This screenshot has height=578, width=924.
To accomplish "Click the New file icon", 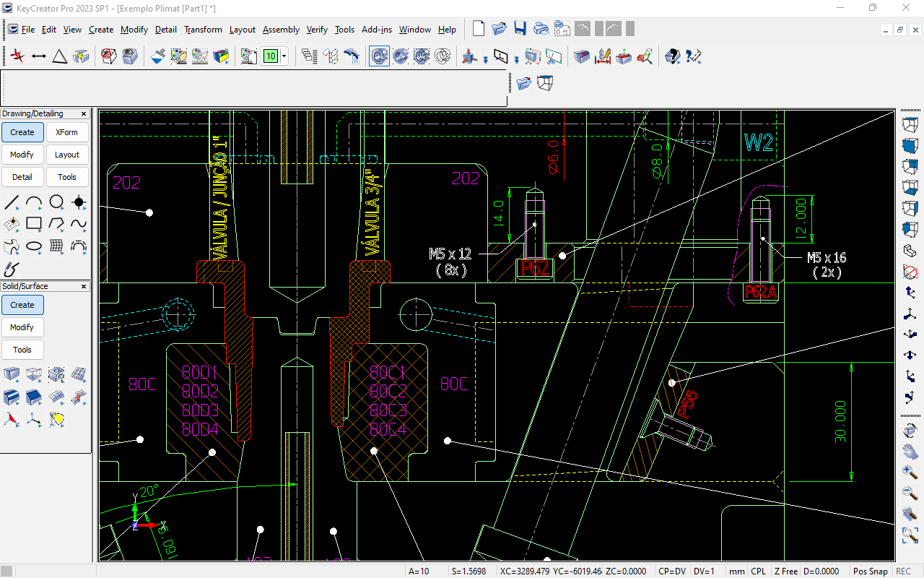I will 479,29.
